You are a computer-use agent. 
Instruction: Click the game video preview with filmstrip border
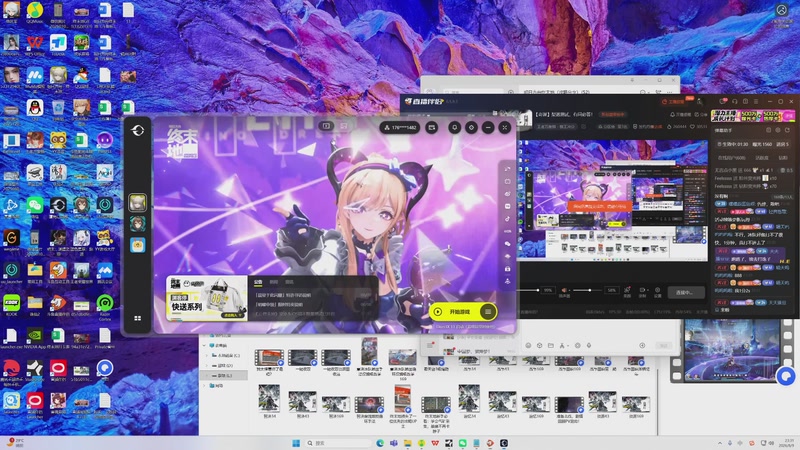732,351
